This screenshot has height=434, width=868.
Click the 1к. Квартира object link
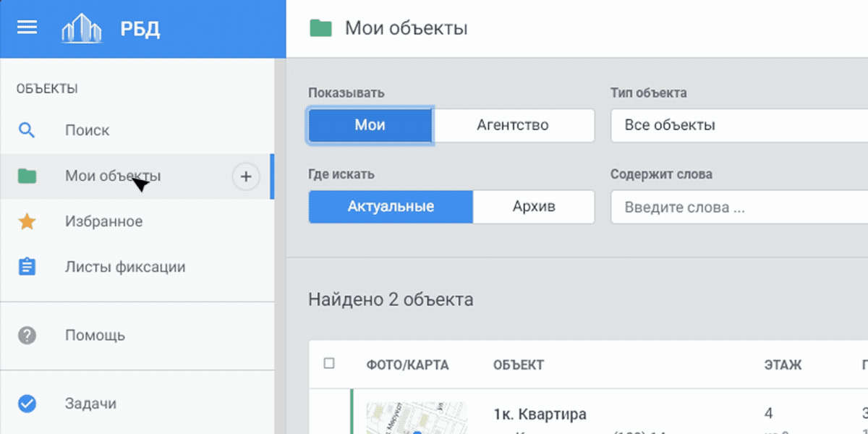(540, 414)
